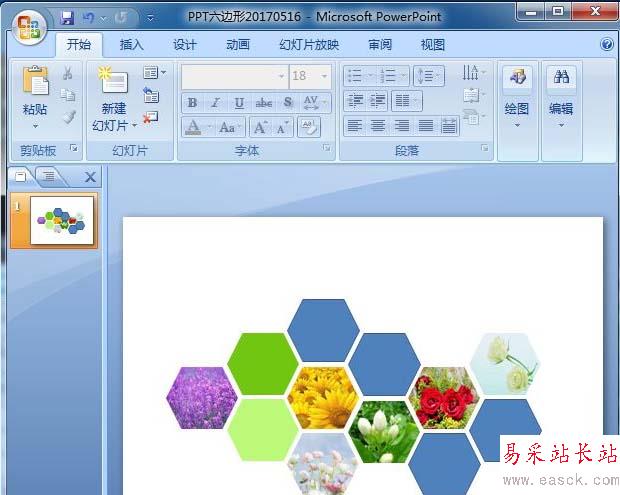Distribute text evenly across the line
The width and height of the screenshot is (620, 495).
pos(448,126)
